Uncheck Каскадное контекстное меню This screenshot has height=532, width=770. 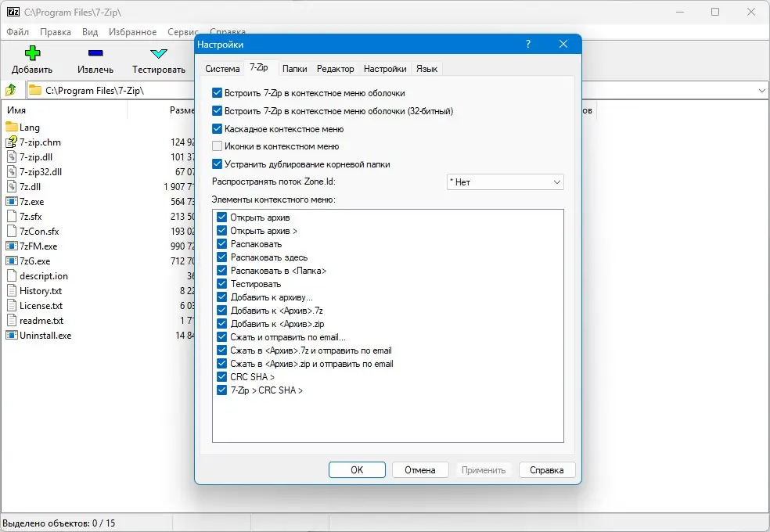tap(217, 129)
